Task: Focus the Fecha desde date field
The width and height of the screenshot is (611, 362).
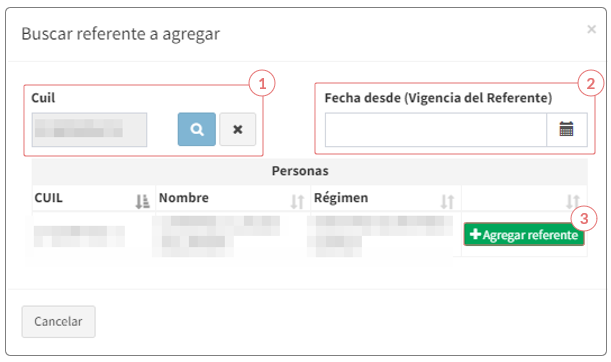Action: coord(436,130)
